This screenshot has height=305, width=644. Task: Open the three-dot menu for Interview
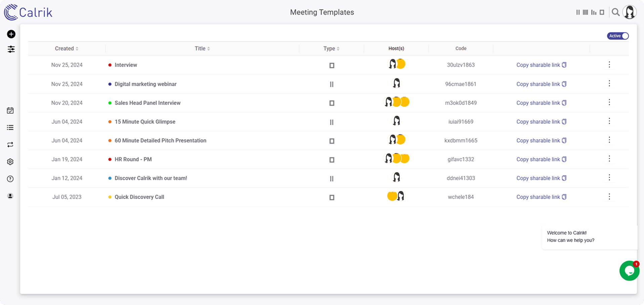point(609,65)
